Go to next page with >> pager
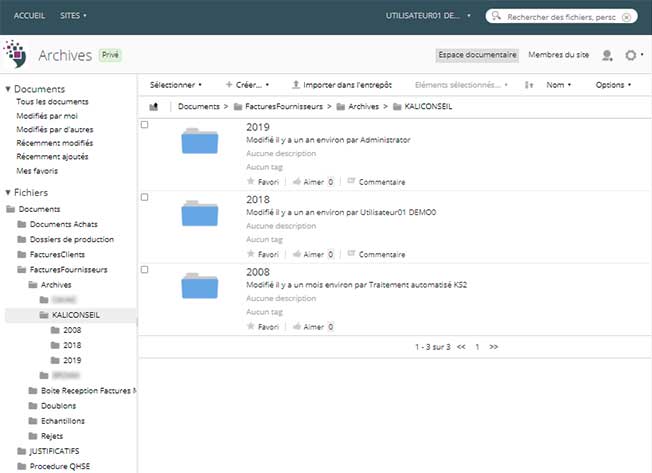 494,347
